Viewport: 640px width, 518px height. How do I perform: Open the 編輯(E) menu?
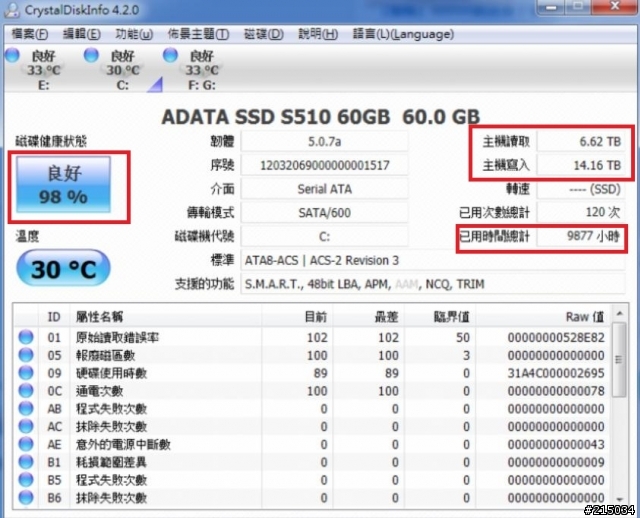82,34
